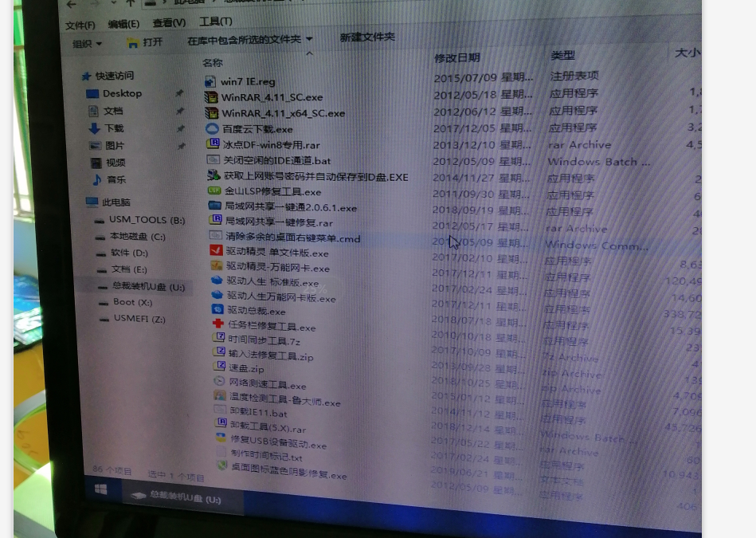
Task: Click 温度检测工具-鲁大师.exe icon
Action: tap(221, 396)
